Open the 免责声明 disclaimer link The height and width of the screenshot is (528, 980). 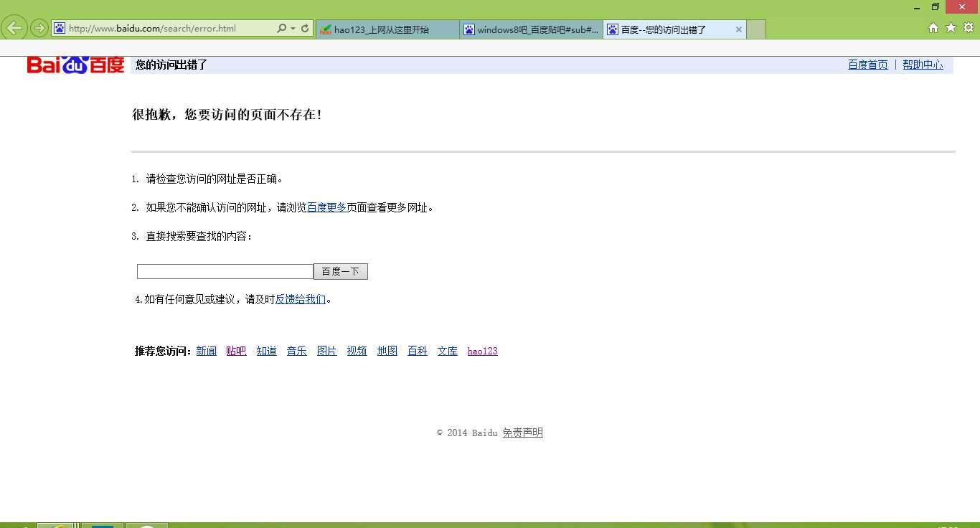523,433
